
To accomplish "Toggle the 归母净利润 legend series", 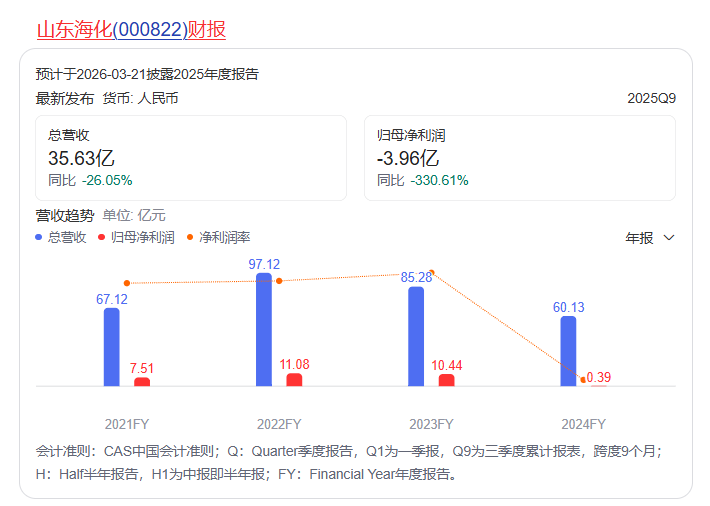I will point(142,237).
